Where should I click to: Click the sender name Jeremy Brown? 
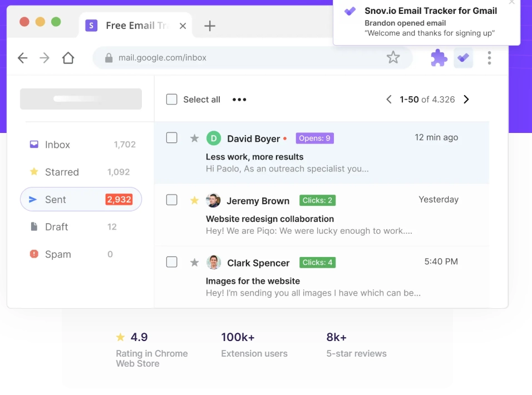258,201
